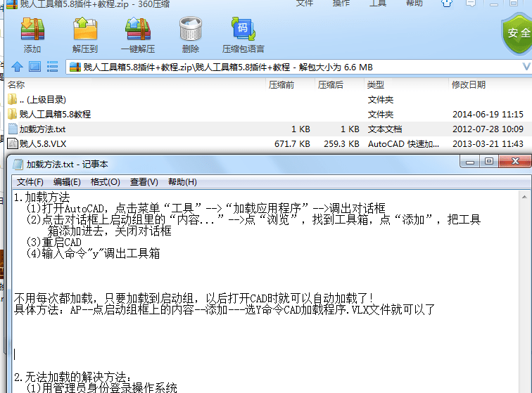Select the 贱人5.8.VLX file icon
Image resolution: width=532 pixels, height=393 pixels.
(13, 144)
